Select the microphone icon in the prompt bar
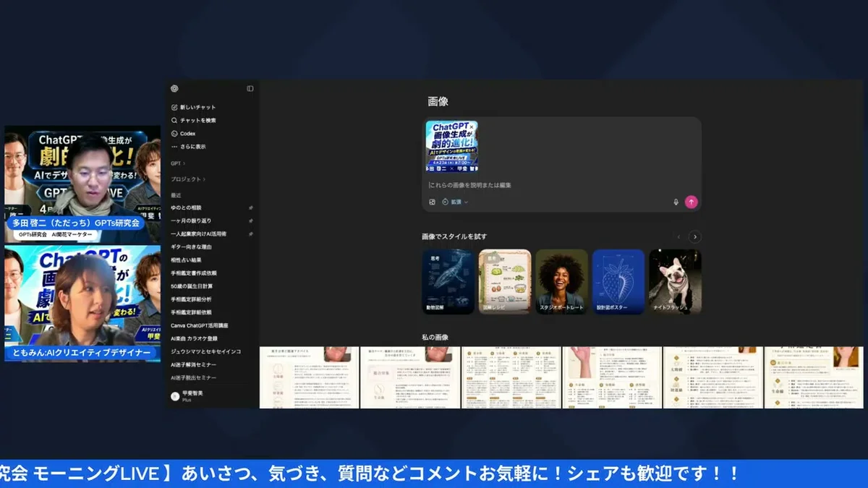The height and width of the screenshot is (488, 868). [676, 202]
